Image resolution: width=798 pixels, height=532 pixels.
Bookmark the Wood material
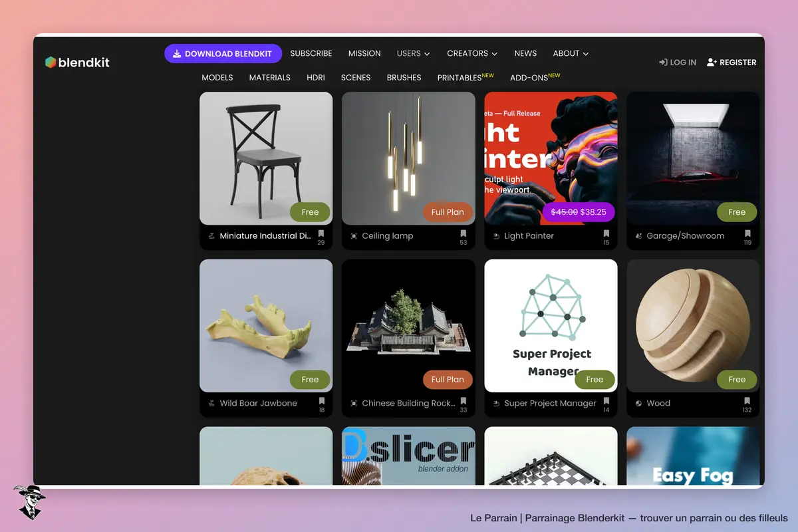coord(747,401)
